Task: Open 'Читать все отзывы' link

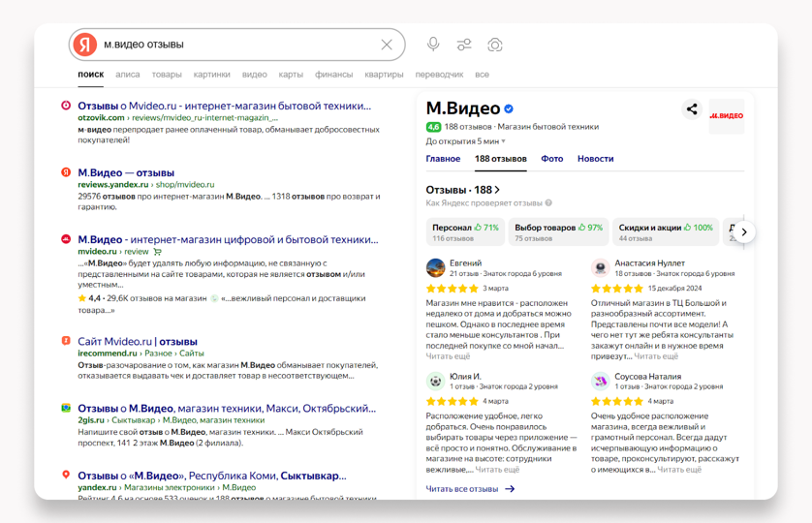Action: [470, 489]
